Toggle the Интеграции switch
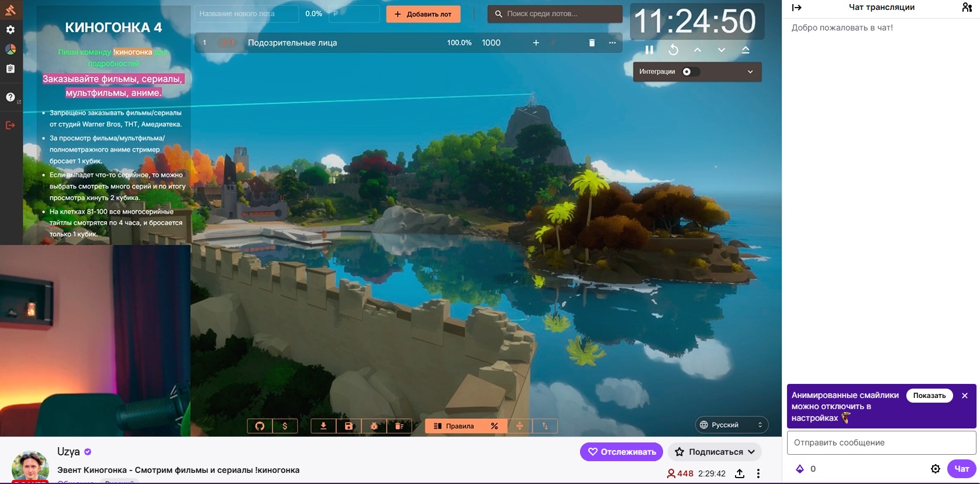The height and width of the screenshot is (484, 980). click(691, 71)
